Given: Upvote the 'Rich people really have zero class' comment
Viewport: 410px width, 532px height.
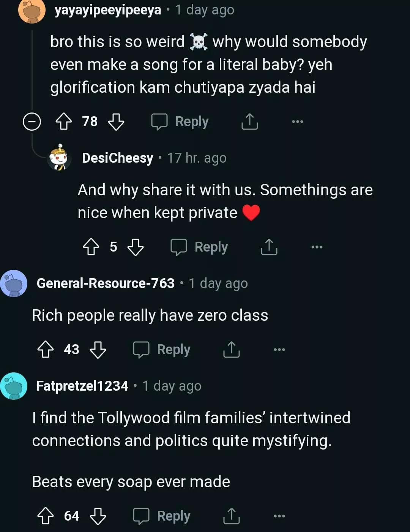Looking at the screenshot, I should [x=46, y=350].
